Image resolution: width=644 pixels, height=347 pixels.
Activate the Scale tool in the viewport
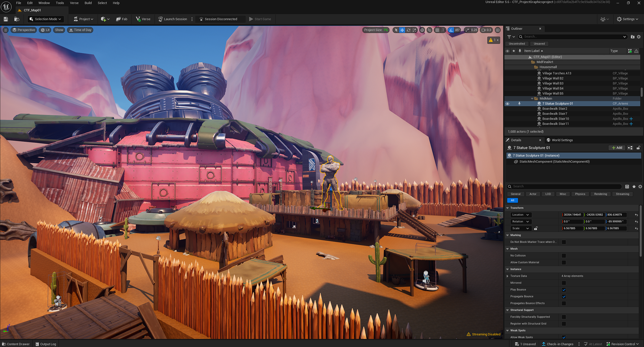414,30
